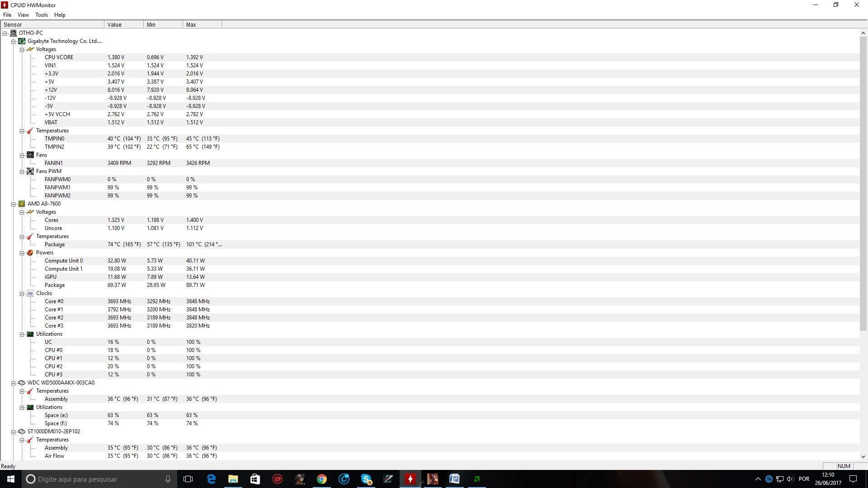Image resolution: width=868 pixels, height=488 pixels.
Task: Open the Windows Start menu
Action: (x=11, y=479)
